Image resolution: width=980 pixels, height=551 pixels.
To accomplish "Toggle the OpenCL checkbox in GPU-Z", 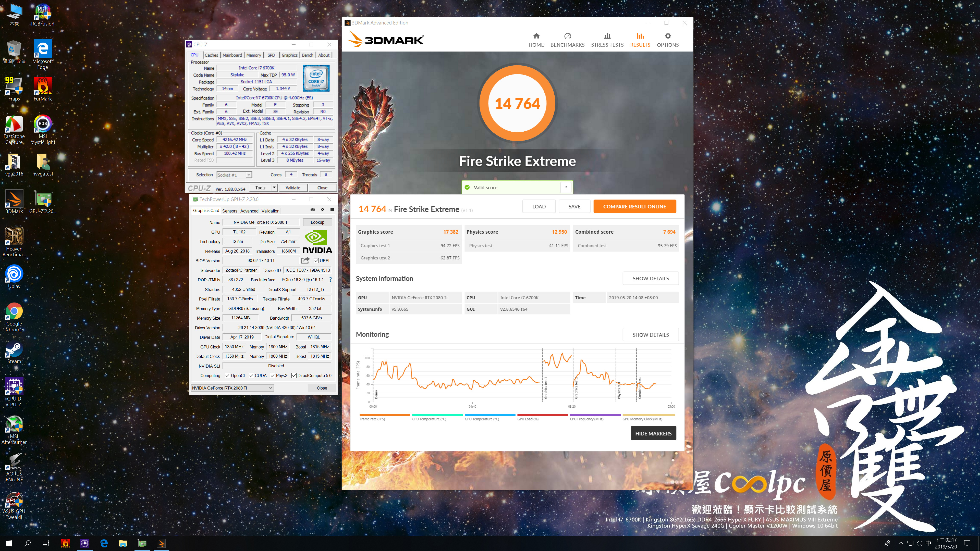I will click(227, 376).
